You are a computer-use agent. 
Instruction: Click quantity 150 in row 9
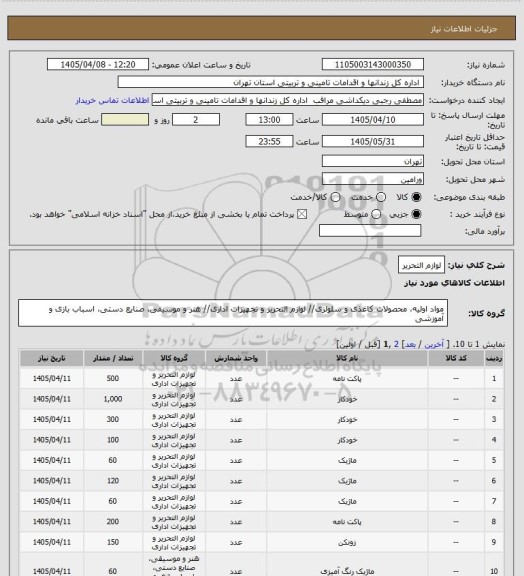coord(113,542)
